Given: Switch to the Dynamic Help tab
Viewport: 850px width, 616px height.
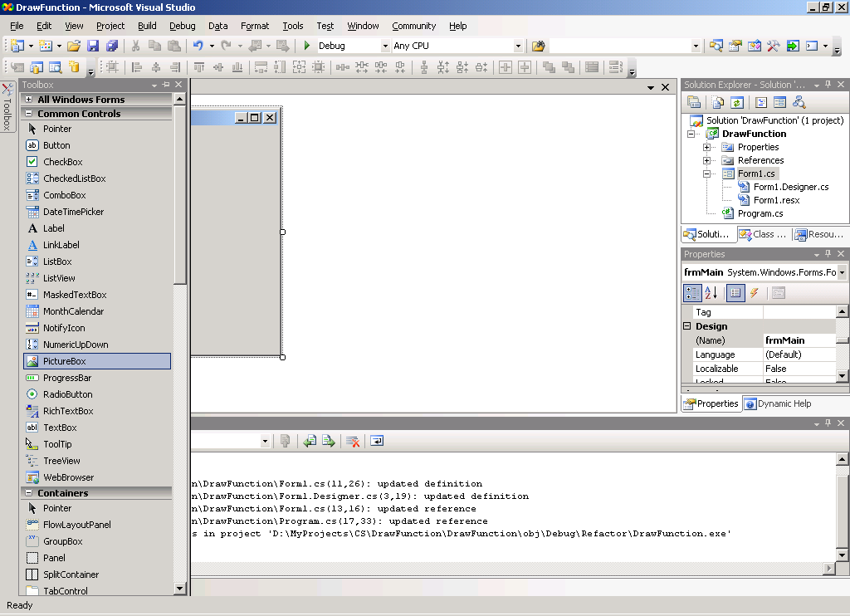Looking at the screenshot, I should coord(779,404).
